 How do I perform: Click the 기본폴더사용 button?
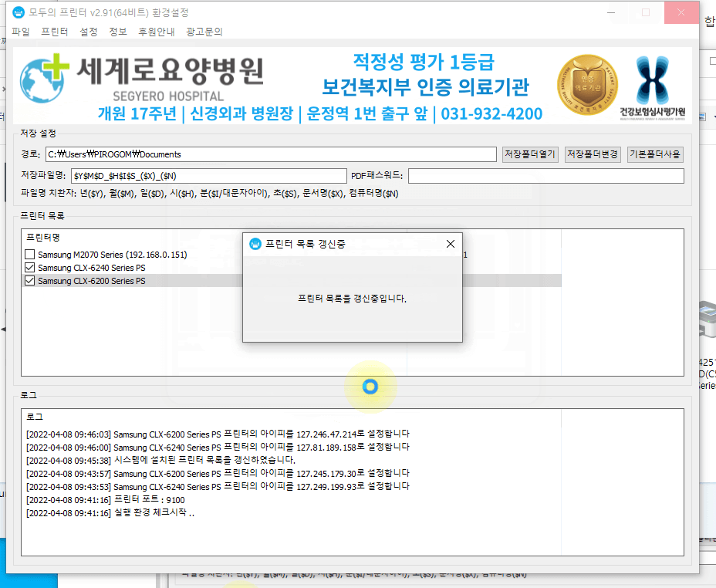pyautogui.click(x=655, y=154)
